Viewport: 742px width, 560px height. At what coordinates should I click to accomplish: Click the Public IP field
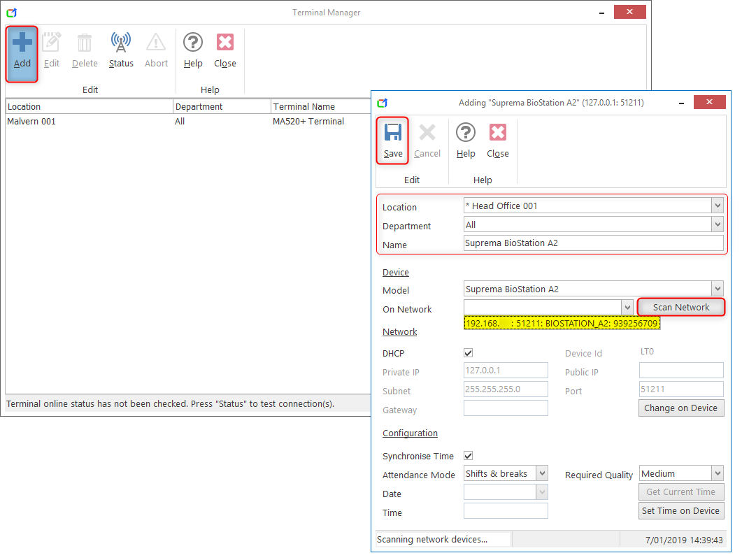pyautogui.click(x=681, y=371)
